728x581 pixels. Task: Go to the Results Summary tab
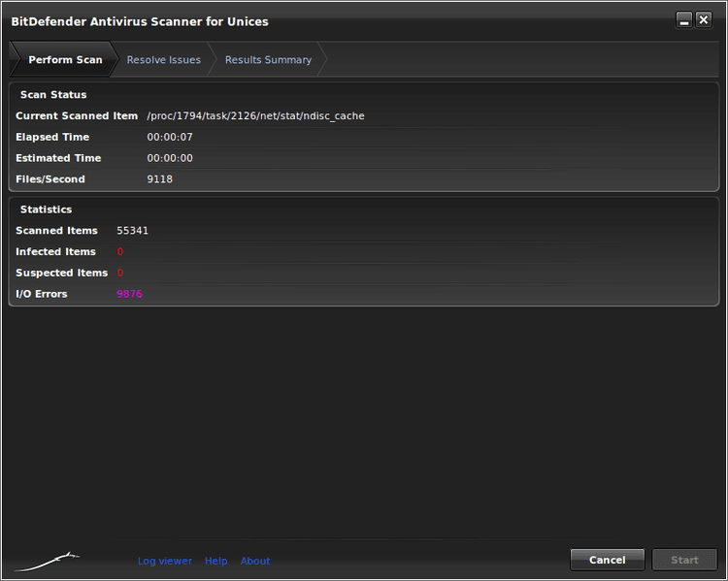pos(268,60)
